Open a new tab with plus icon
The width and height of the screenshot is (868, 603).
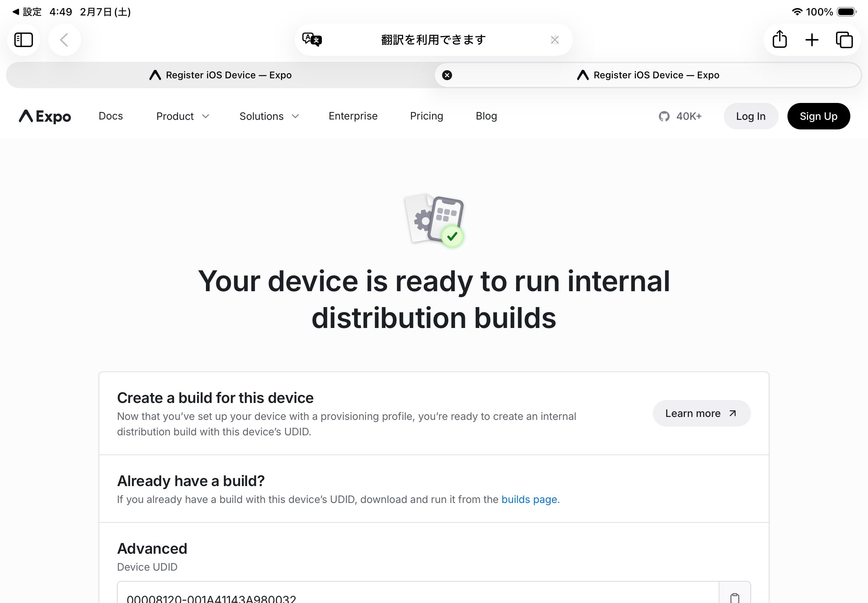[812, 40]
